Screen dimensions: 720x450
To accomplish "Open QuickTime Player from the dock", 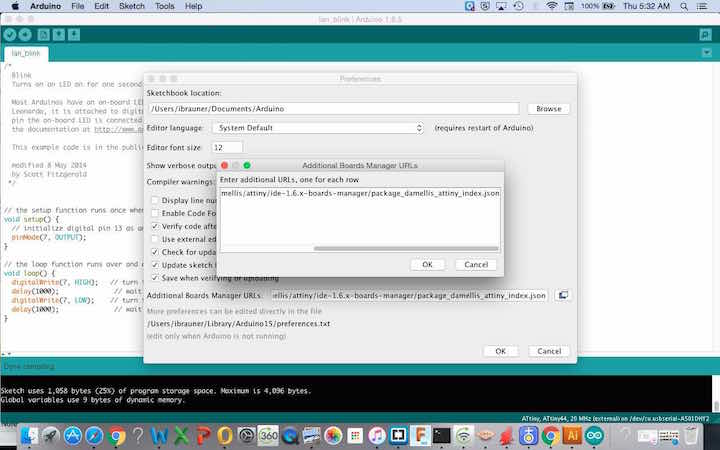I will click(290, 435).
